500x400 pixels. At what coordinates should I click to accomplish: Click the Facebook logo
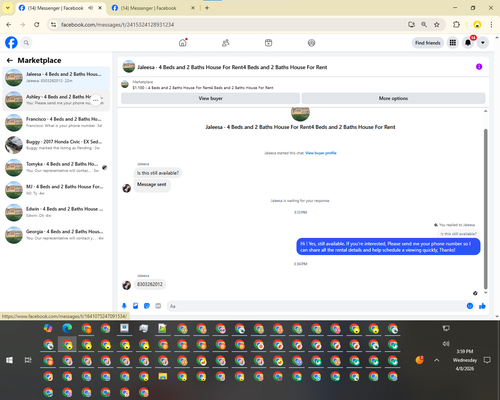11,43
